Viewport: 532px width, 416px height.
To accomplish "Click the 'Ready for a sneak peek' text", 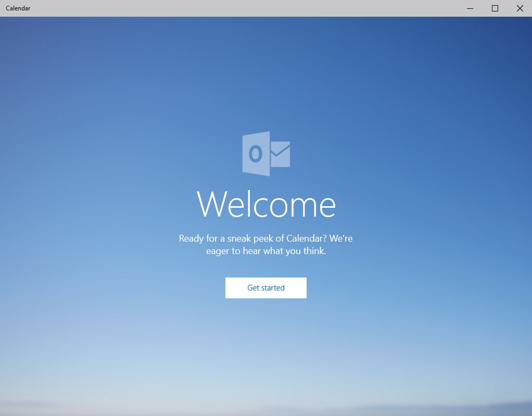I will [x=265, y=244].
